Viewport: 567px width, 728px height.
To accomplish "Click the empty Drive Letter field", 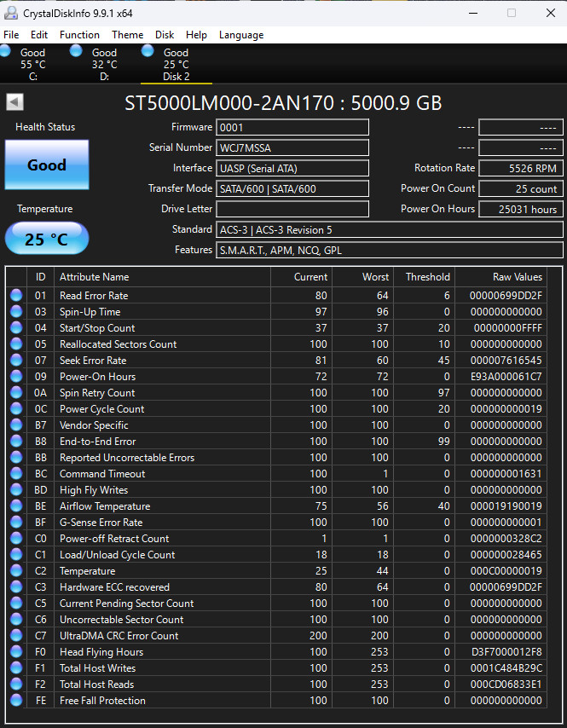I will [x=292, y=209].
